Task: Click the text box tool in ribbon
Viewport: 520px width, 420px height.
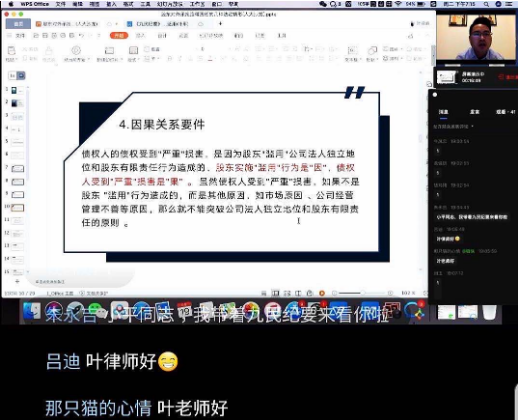Action: pos(352,51)
